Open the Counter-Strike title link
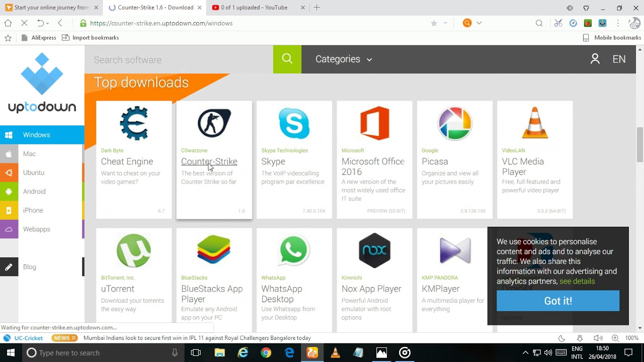The image size is (644, 362). (x=209, y=161)
